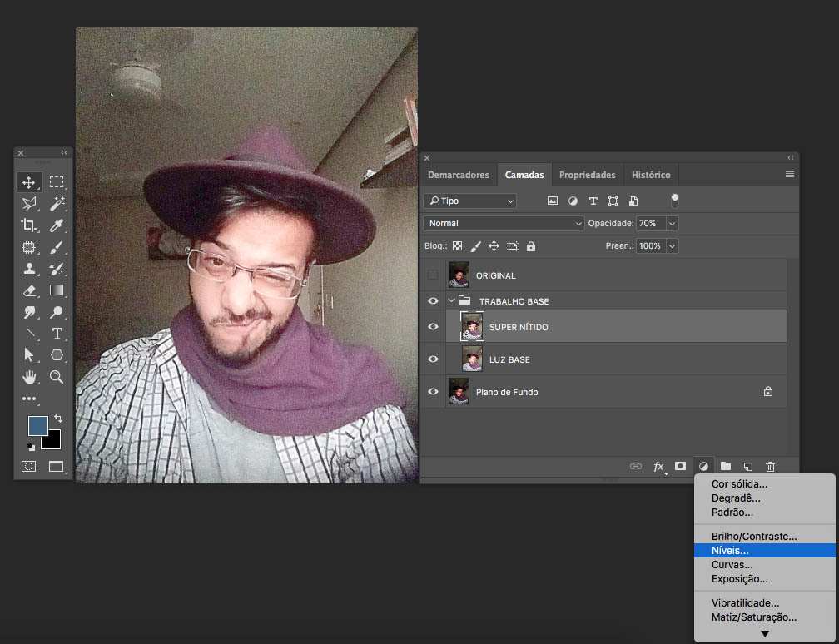This screenshot has width=839, height=644.
Task: Hide the SUPER NÍTIDO layer
Action: pyautogui.click(x=433, y=327)
